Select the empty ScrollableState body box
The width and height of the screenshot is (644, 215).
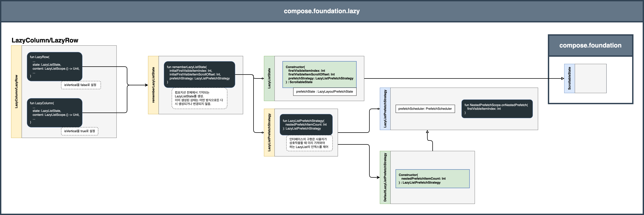pos(590,78)
